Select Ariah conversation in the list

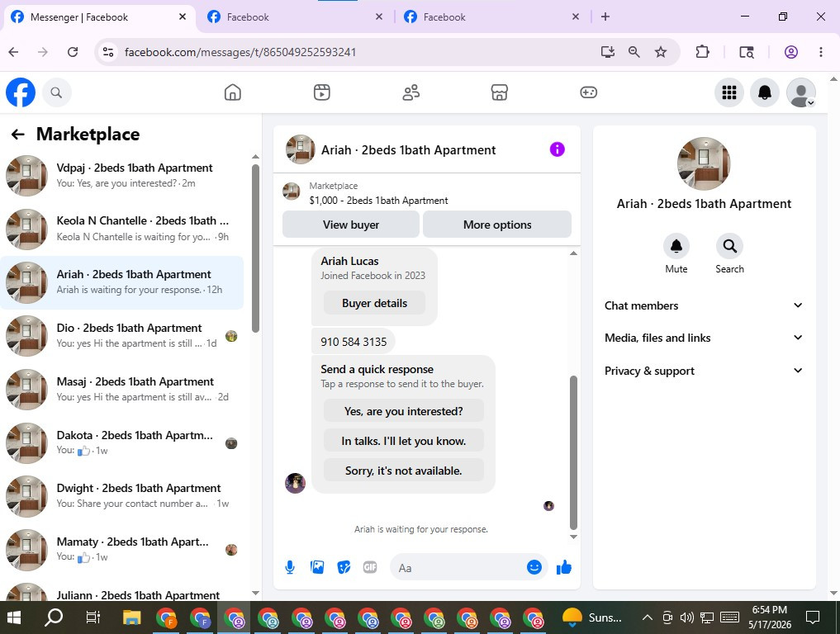122,282
